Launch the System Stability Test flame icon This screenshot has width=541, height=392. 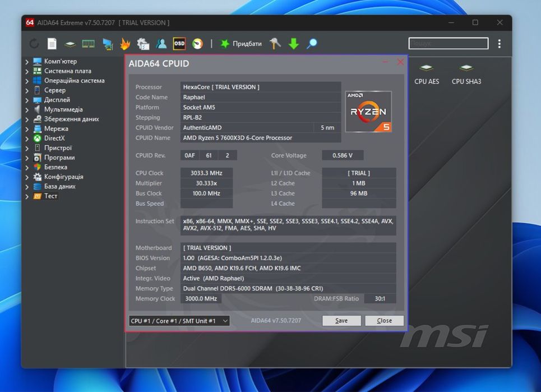click(125, 44)
